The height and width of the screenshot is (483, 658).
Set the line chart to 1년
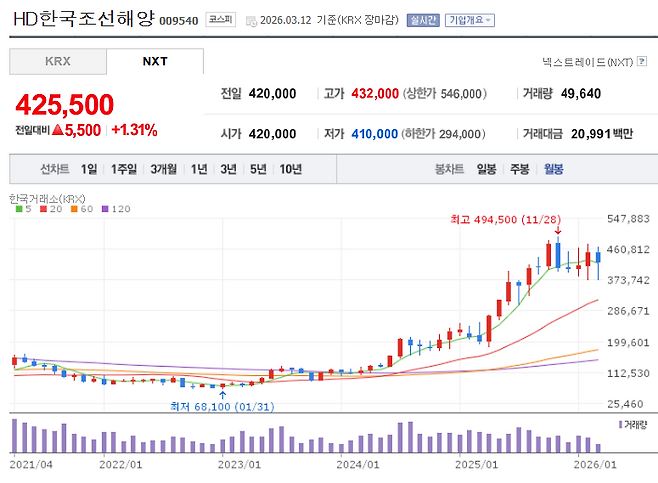(199, 169)
